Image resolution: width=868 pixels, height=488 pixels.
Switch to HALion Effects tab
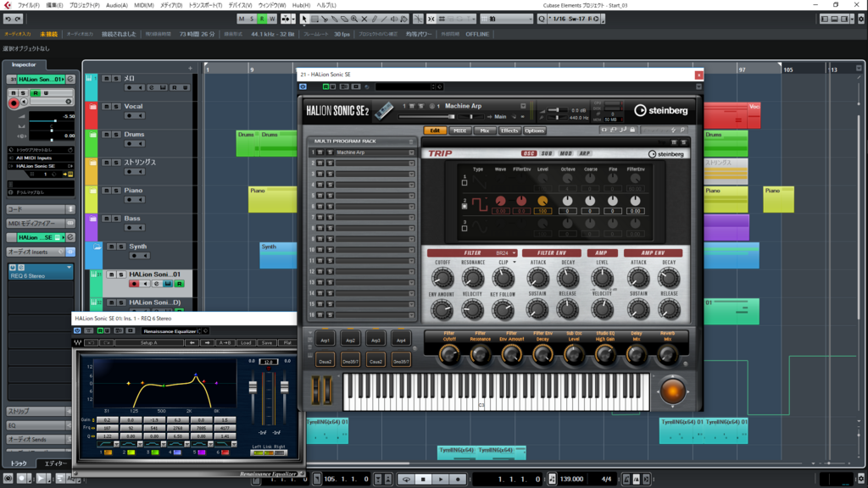coord(509,130)
